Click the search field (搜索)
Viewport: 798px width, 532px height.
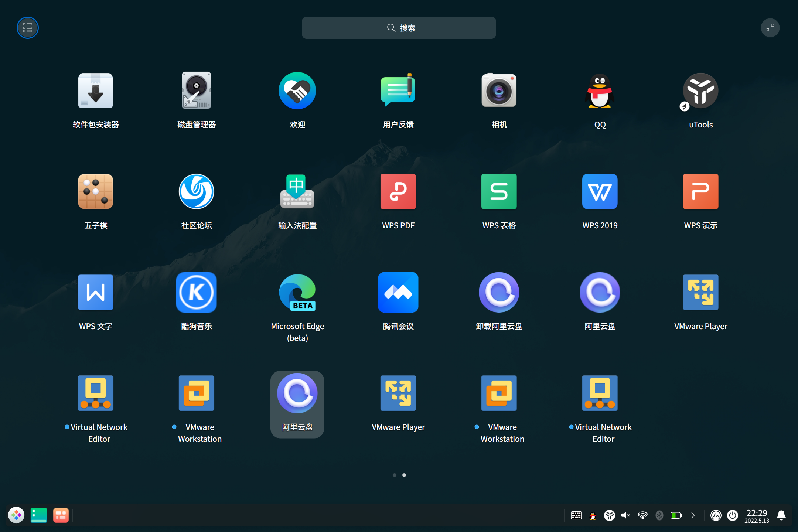399,27
